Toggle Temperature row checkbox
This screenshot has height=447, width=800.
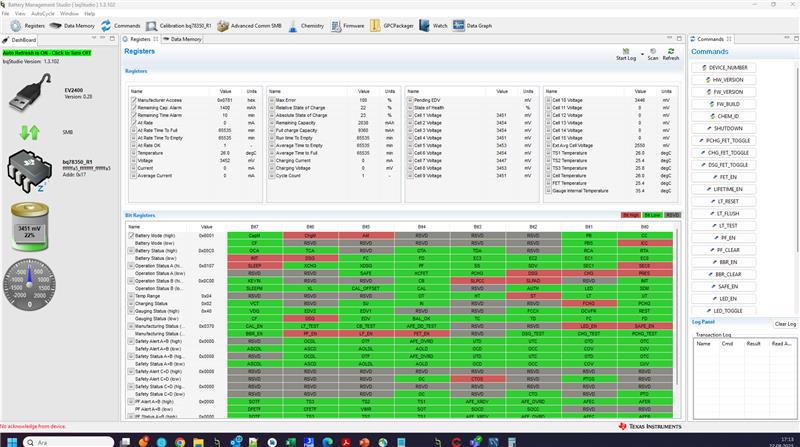point(134,153)
